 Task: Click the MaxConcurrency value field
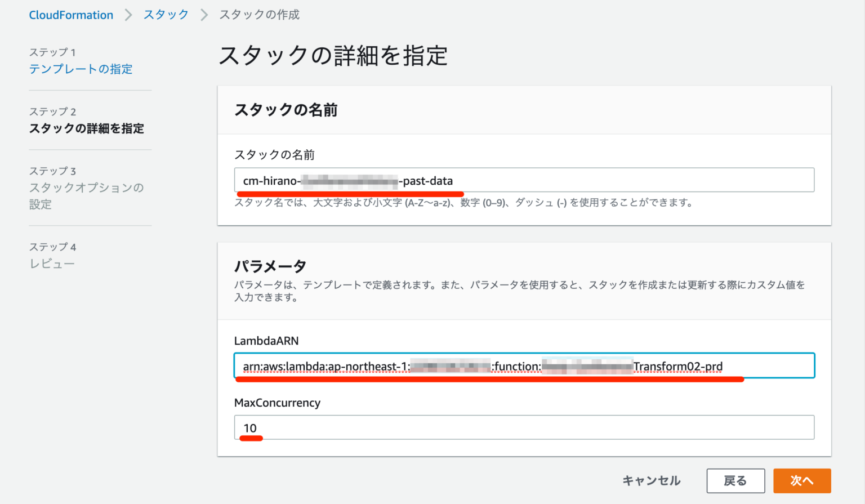(x=524, y=427)
